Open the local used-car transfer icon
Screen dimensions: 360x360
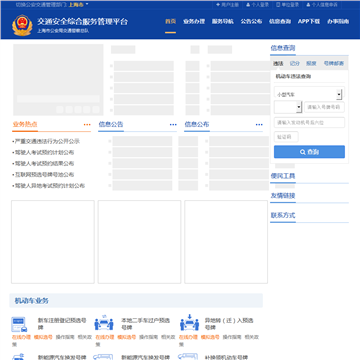(x=104, y=323)
